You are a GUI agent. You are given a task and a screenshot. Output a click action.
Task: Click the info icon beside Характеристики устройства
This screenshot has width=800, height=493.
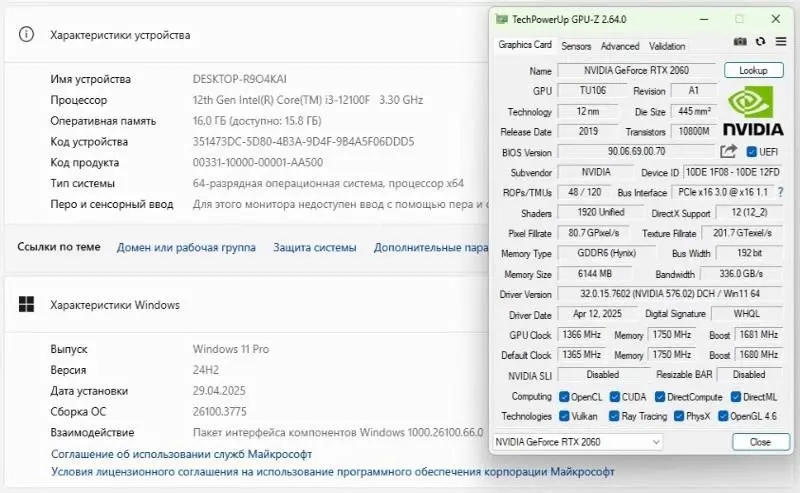pos(26,35)
